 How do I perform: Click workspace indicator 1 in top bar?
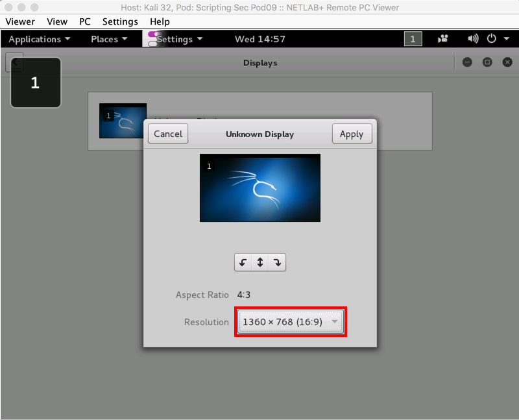point(413,39)
